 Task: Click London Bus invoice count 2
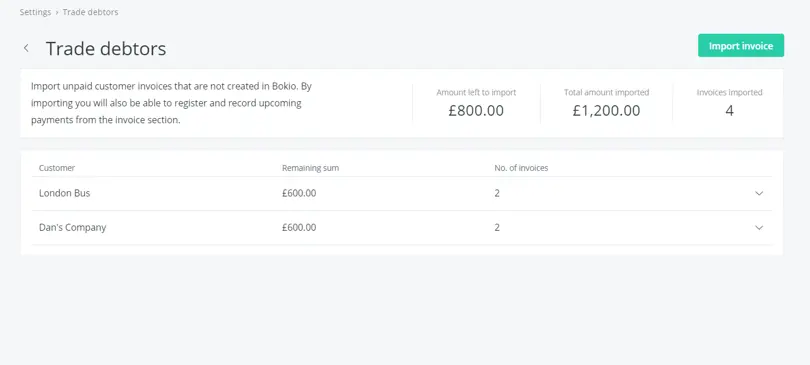[x=497, y=193]
